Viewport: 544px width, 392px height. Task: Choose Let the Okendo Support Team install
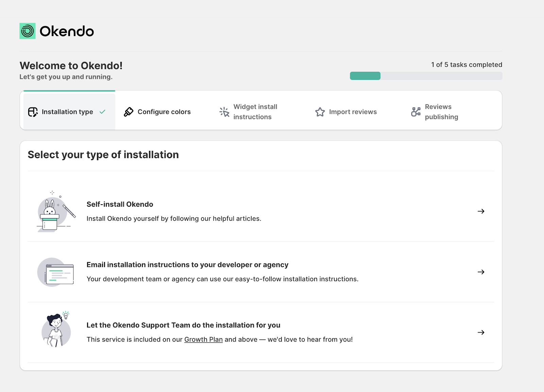(x=261, y=333)
